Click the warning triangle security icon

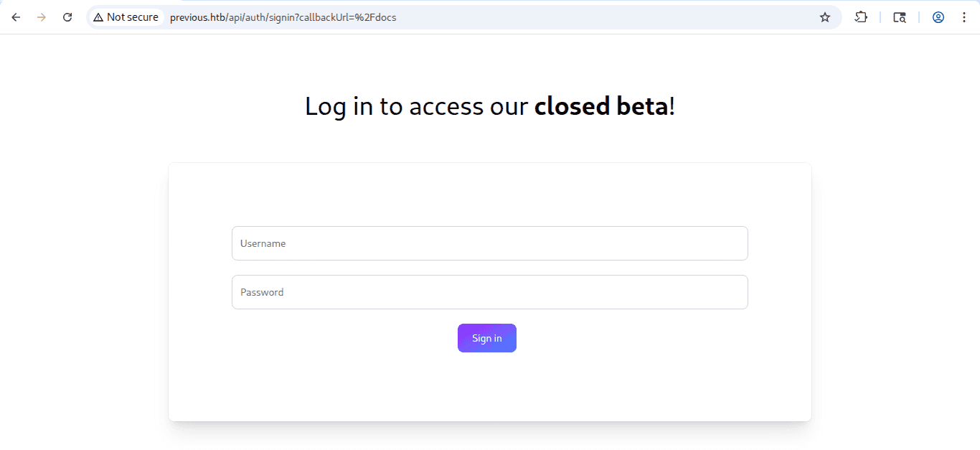coord(98,17)
